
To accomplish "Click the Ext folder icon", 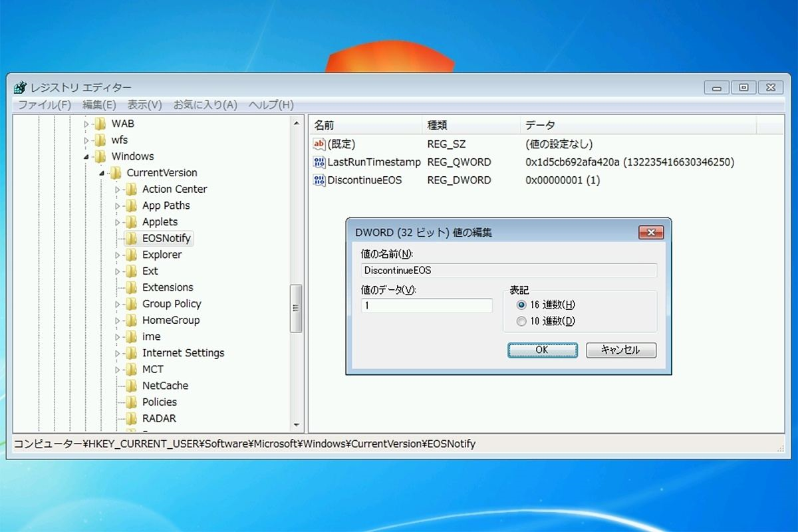I will 131,271.
